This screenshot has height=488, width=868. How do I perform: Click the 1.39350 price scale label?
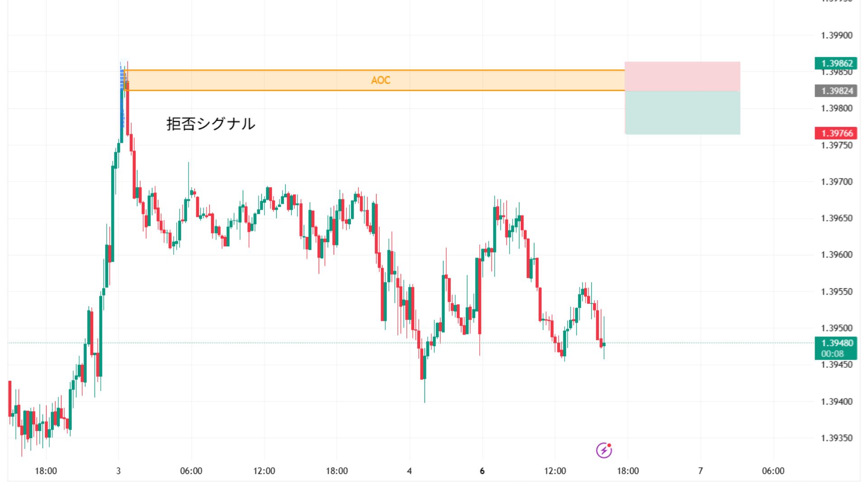click(836, 438)
